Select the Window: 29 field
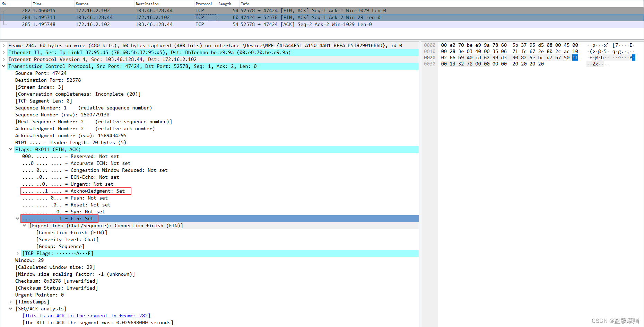 click(29, 260)
